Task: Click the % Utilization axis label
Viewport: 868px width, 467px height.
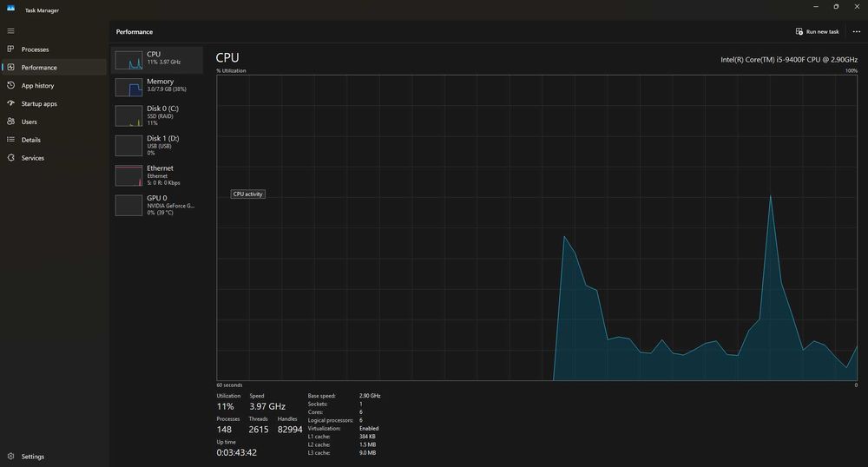Action: point(232,71)
